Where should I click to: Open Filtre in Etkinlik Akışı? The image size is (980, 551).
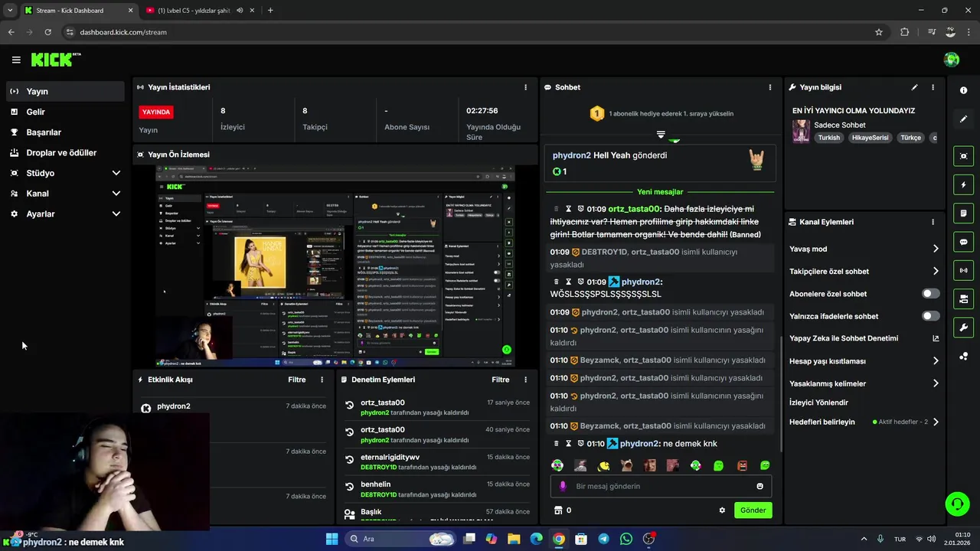tap(296, 380)
